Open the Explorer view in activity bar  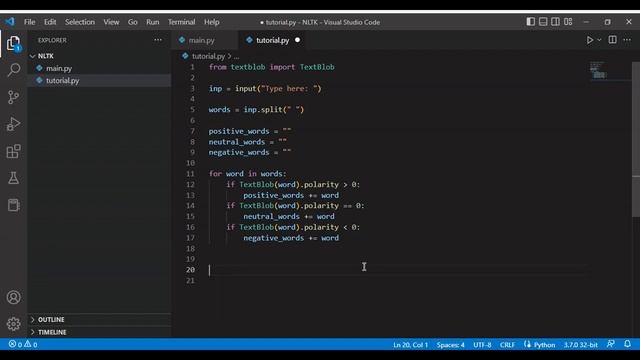[x=13, y=43]
